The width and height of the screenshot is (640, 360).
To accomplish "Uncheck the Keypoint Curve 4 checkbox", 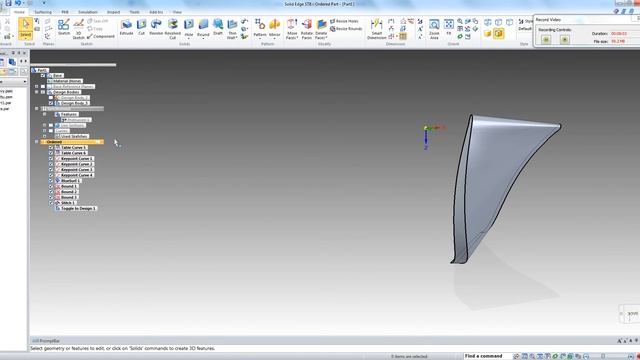I will tap(51, 175).
